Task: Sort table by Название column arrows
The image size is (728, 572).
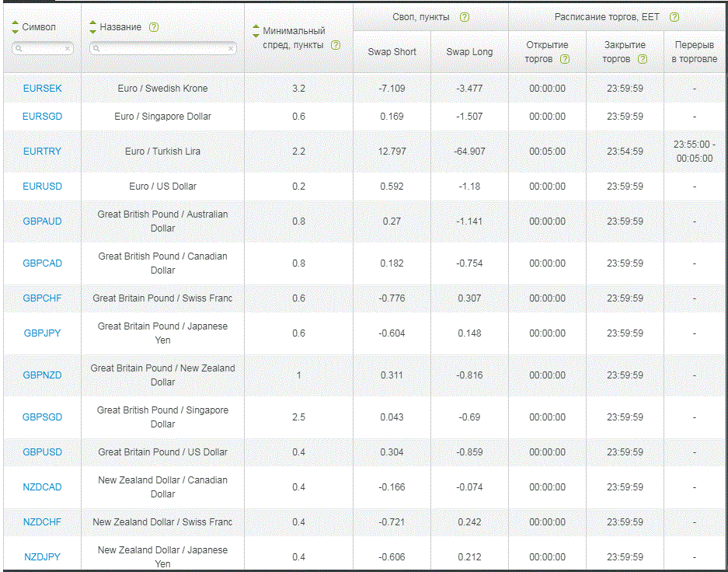Action: pyautogui.click(x=93, y=27)
